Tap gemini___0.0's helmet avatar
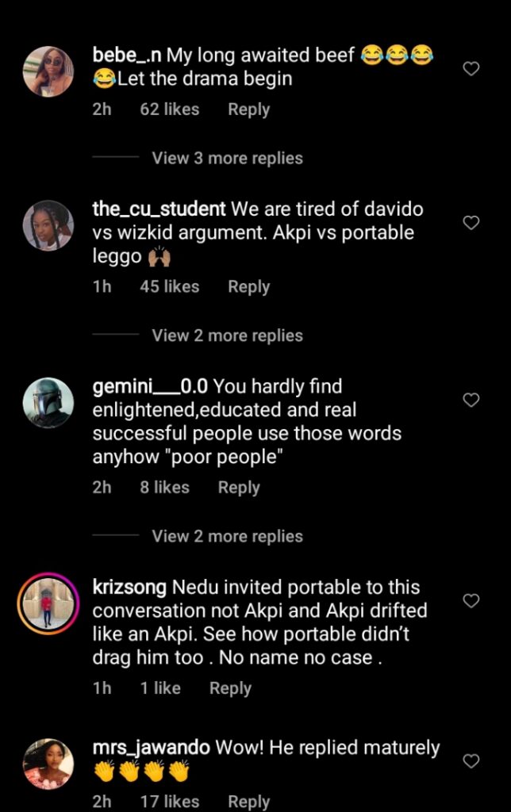Viewport: 511px width, 812px height. (x=48, y=404)
